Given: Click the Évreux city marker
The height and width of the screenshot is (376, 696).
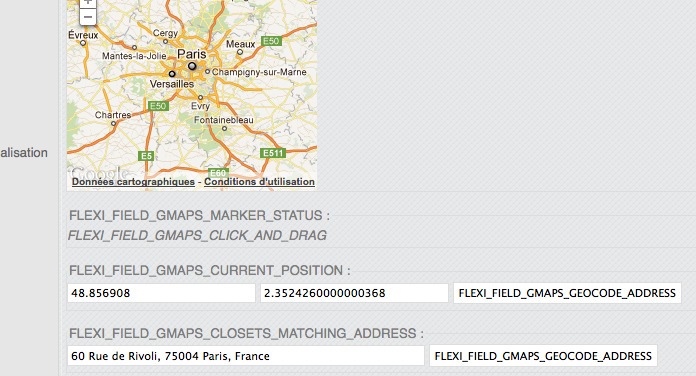Looking at the screenshot, I should click(x=83, y=43).
